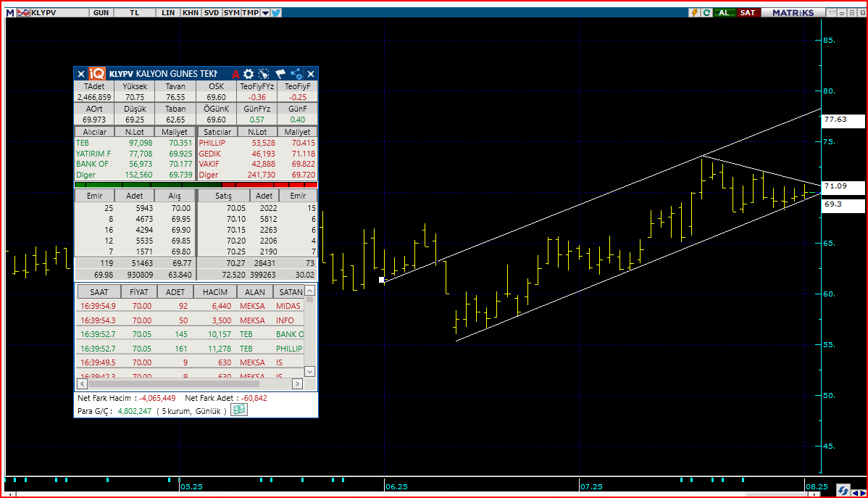Click right arrow of trades horizontal scrollbar
This screenshot has height=498, width=868.
[x=297, y=383]
